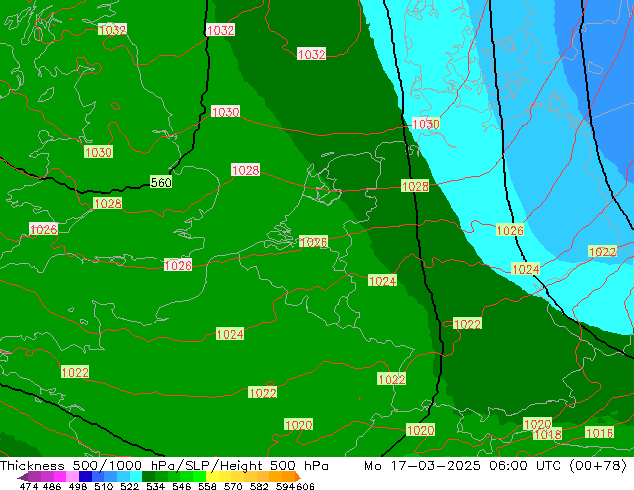Pick the bright magenta legend swatch
The width and height of the screenshot is (634, 490).
pyautogui.click(x=59, y=477)
